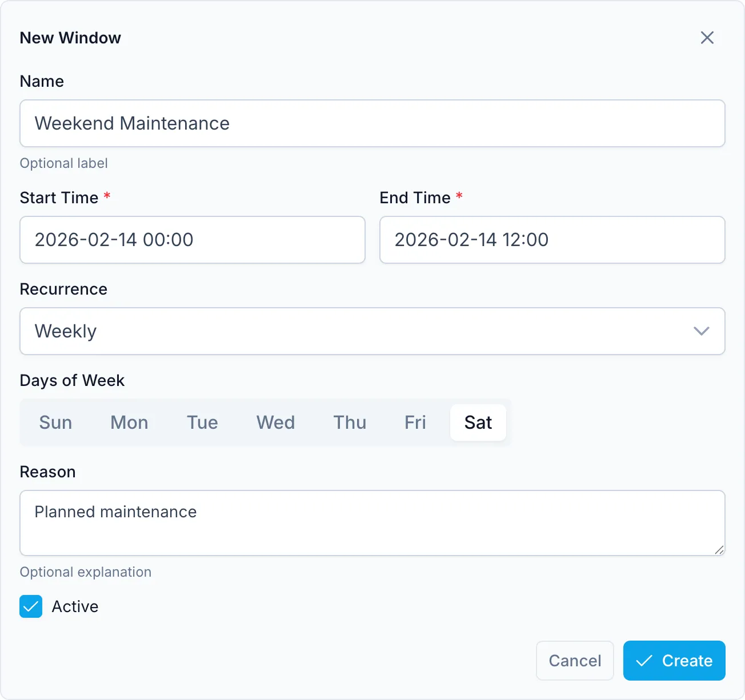745x700 pixels.
Task: Click the Create button
Action: (x=674, y=661)
